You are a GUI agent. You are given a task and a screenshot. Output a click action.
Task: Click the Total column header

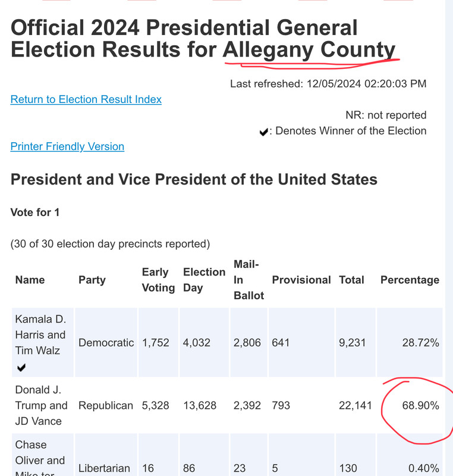(351, 280)
